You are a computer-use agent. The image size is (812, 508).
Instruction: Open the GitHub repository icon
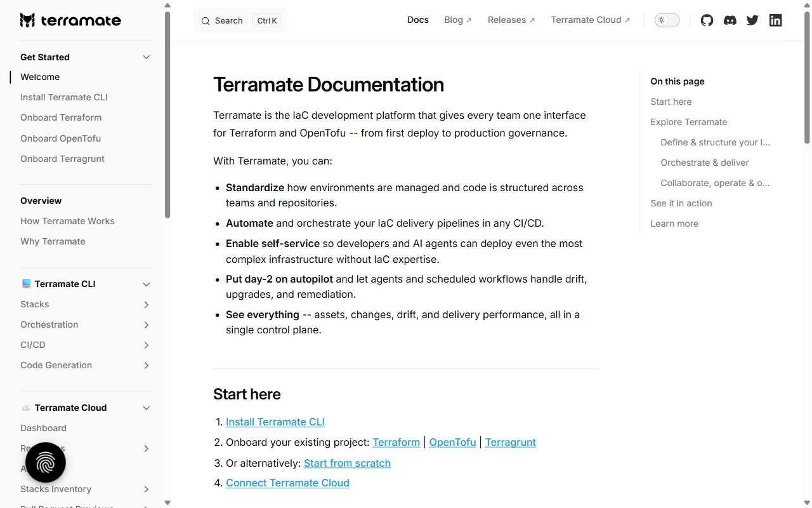707,20
